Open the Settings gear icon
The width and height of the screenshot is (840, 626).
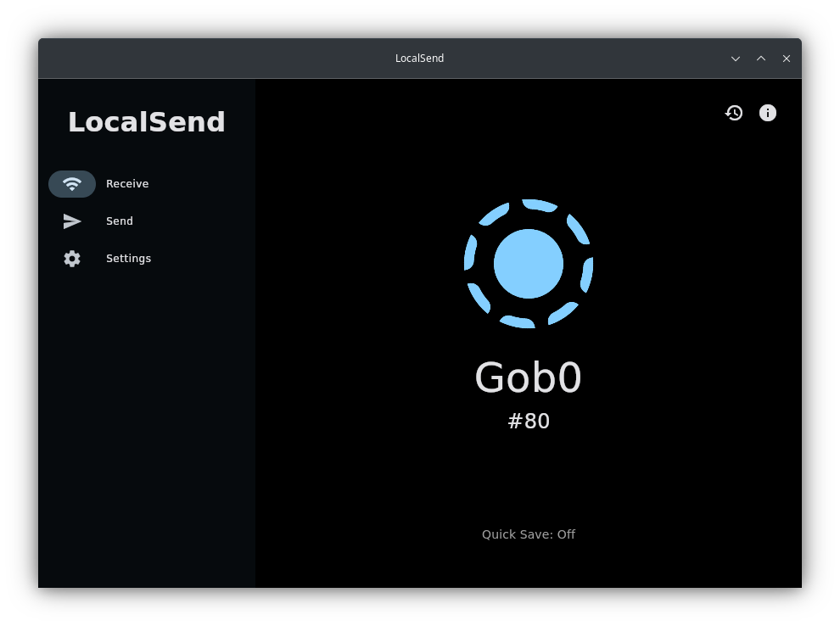72,259
